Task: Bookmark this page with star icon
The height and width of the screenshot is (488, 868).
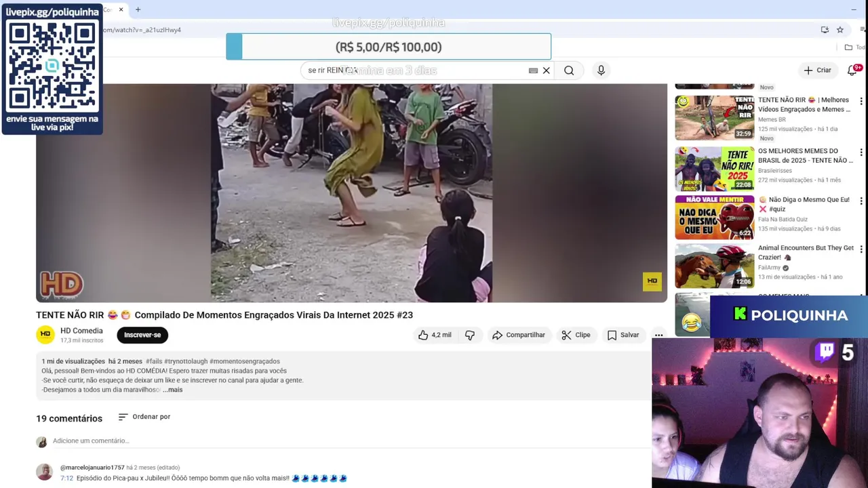Action: pos(840,30)
